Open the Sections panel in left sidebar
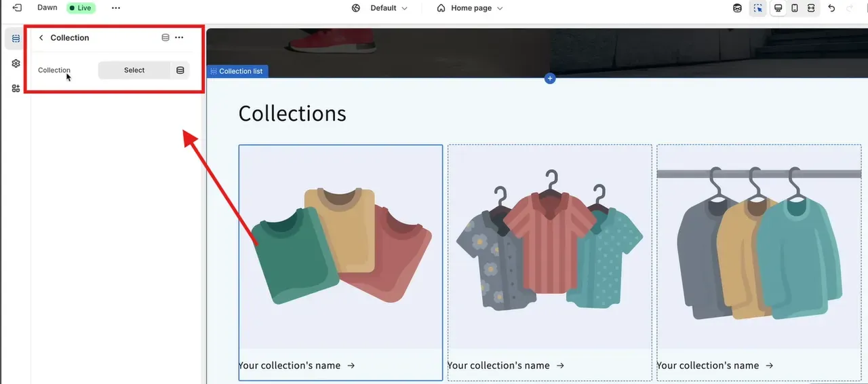Viewport: 868px width, 384px height. [x=16, y=39]
